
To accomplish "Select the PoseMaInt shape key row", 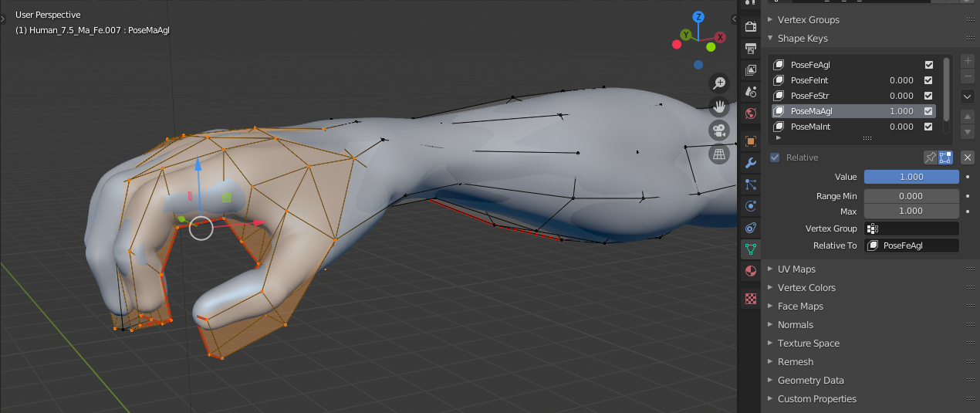I will coord(854,127).
